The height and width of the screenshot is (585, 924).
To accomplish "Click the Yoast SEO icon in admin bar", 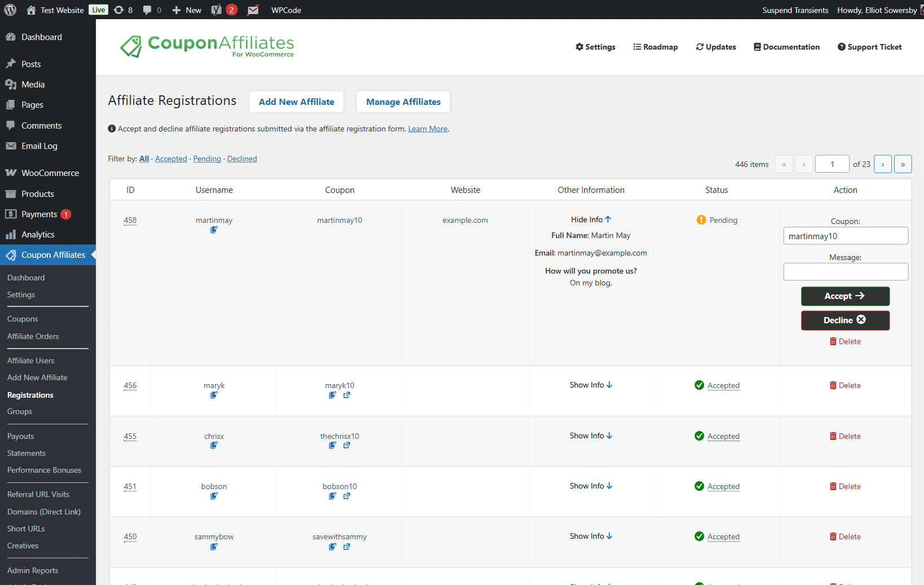I will pyautogui.click(x=216, y=10).
